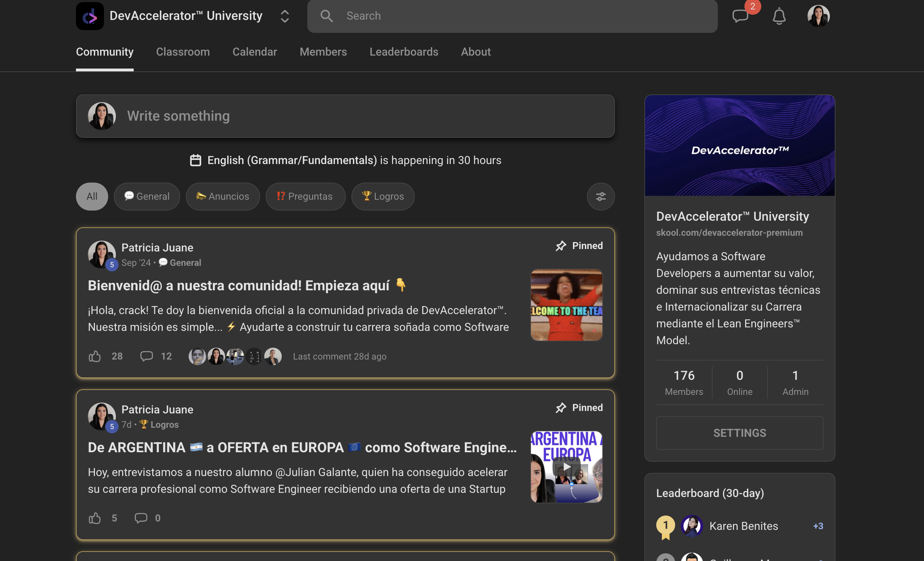924x561 pixels.
Task: Like the Argentina post with 5 likes
Action: [94, 518]
